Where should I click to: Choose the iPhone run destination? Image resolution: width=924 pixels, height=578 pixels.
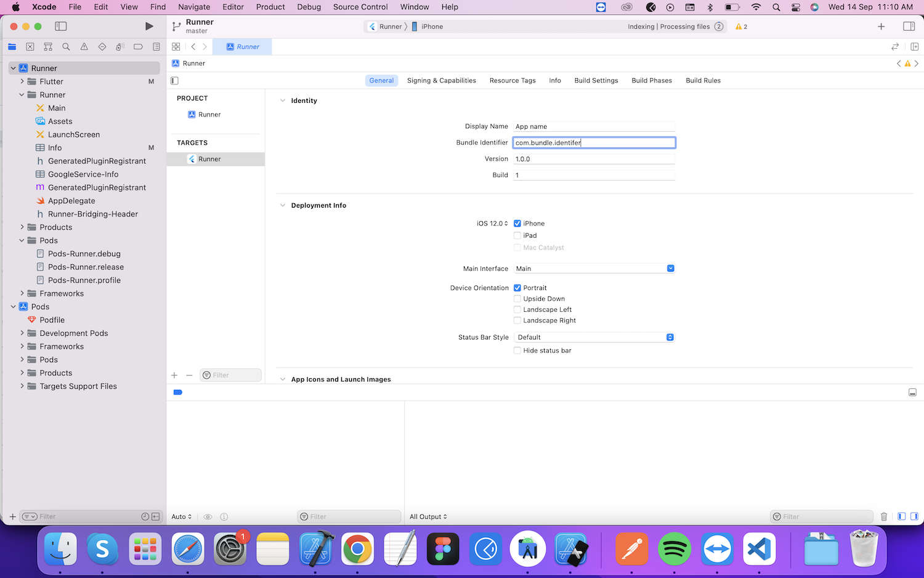click(x=427, y=26)
